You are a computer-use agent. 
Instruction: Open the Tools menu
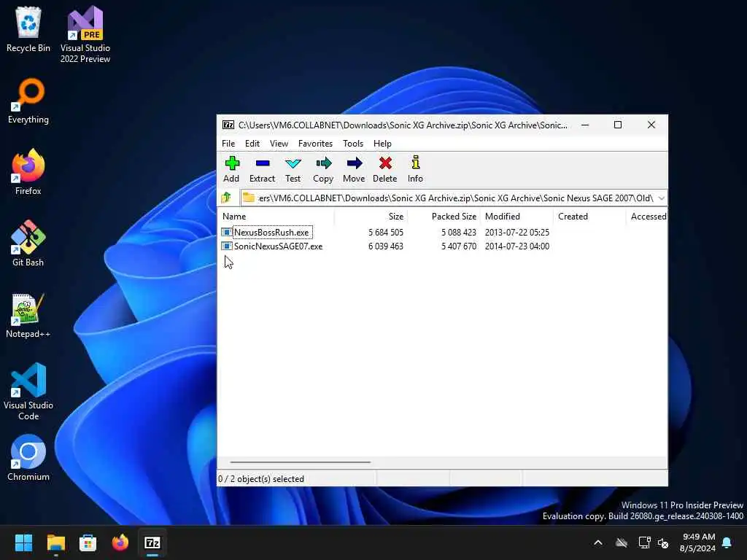353,144
